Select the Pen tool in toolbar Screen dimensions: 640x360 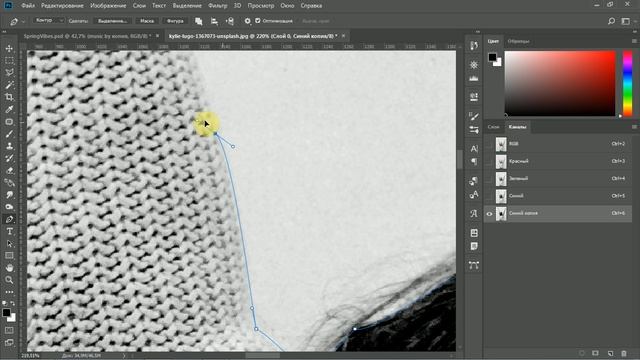[x=9, y=219]
